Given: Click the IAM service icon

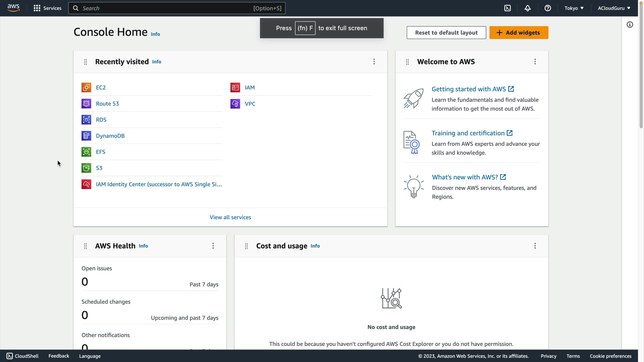Looking at the screenshot, I should [235, 87].
